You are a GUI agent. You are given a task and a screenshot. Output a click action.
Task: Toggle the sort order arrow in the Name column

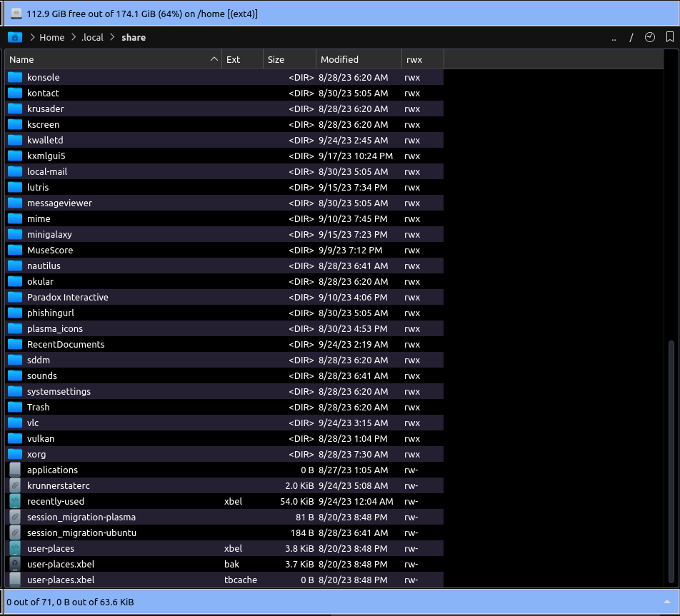[214, 59]
